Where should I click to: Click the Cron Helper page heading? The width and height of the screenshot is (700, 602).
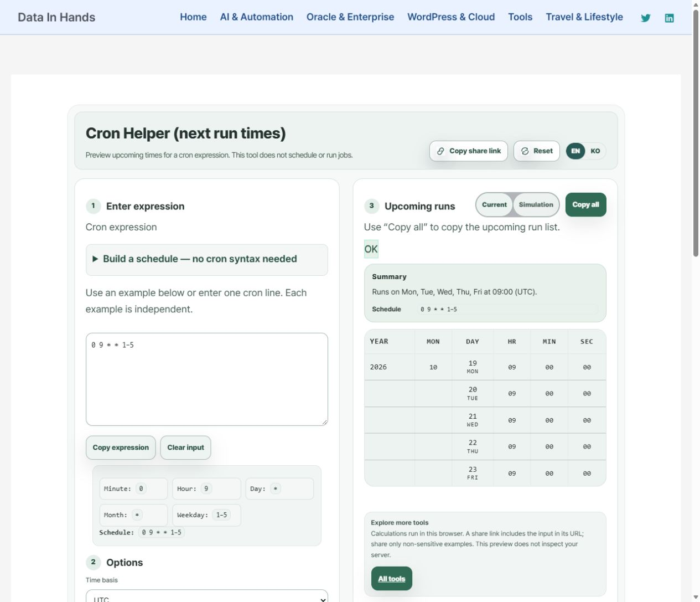[x=186, y=133]
